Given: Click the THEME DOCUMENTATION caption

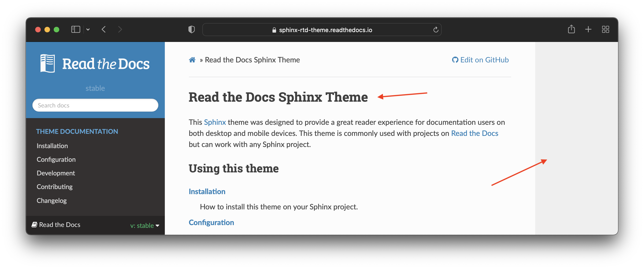Looking at the screenshot, I should pyautogui.click(x=77, y=131).
